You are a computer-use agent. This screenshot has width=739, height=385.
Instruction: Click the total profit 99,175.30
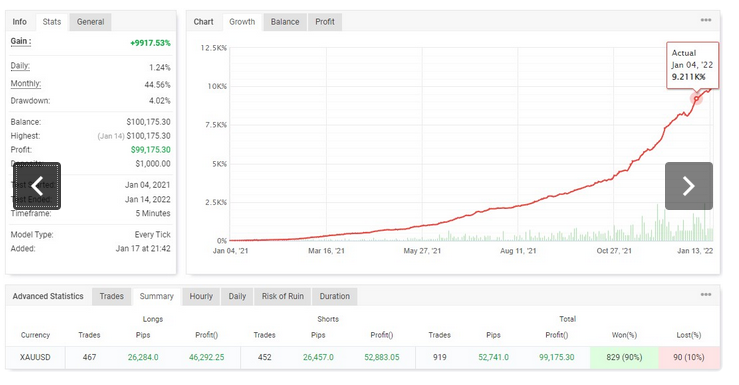[557, 357]
